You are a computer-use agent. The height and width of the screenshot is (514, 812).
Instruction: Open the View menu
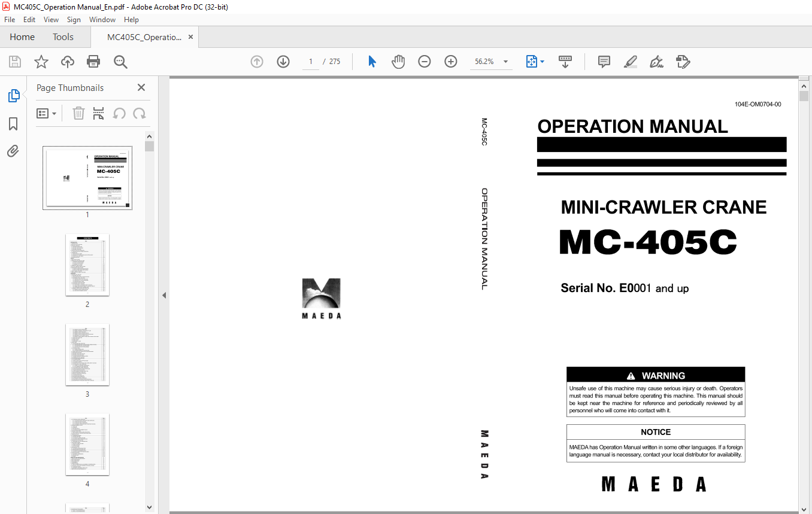[51, 20]
